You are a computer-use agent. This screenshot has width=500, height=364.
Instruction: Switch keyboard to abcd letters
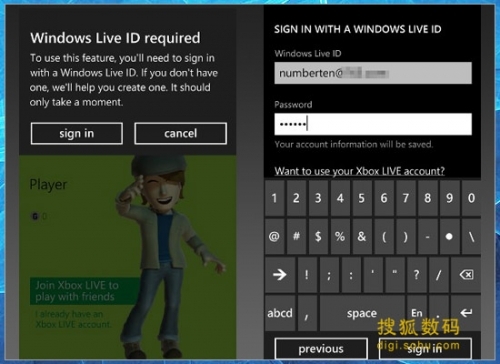click(x=280, y=313)
